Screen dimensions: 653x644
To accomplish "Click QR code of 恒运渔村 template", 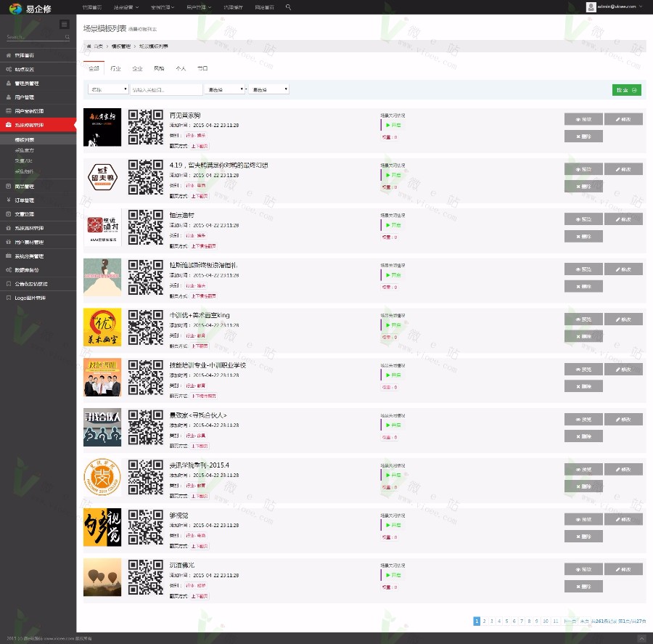I will 145,227.
